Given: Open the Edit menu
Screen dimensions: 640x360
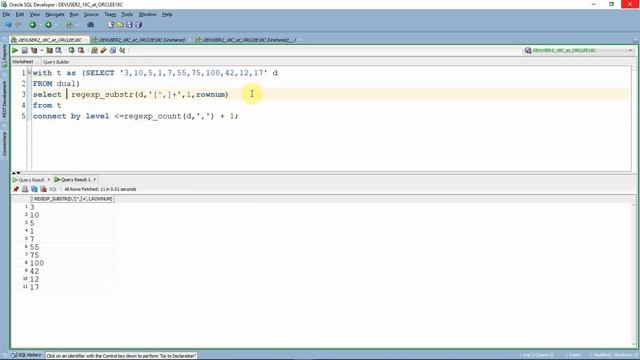Looking at the screenshot, I should (x=20, y=14).
